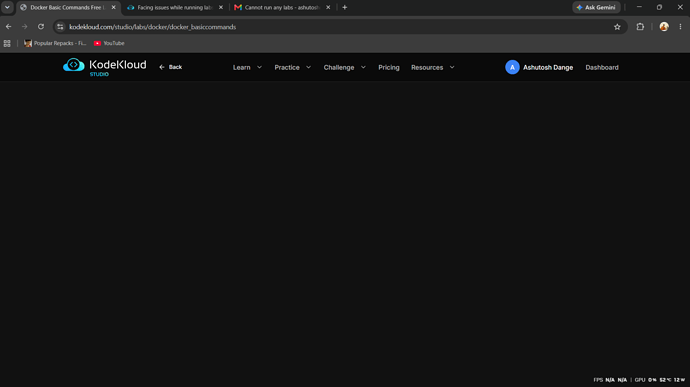Open the Chrome three-dot menu
Viewport: 690px width, 387px height.
[x=680, y=27]
